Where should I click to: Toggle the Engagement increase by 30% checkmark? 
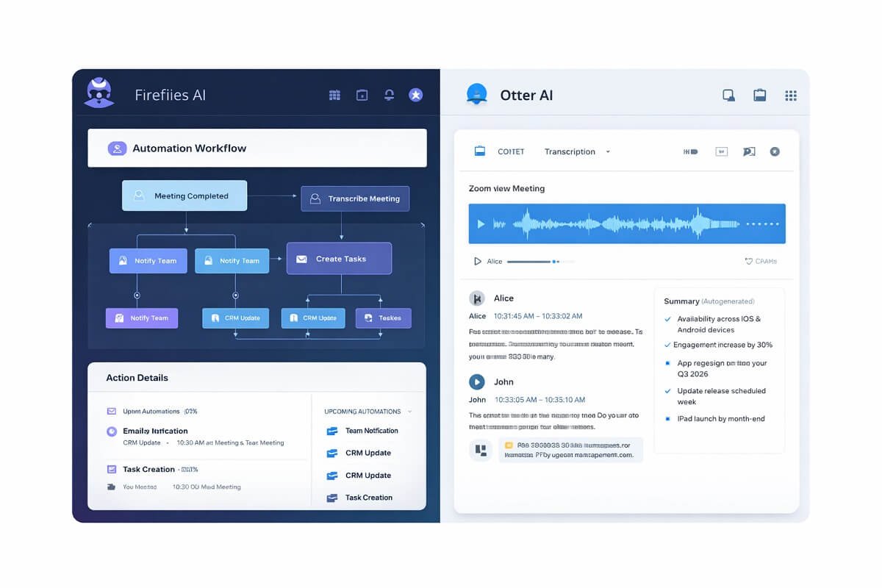[667, 345]
